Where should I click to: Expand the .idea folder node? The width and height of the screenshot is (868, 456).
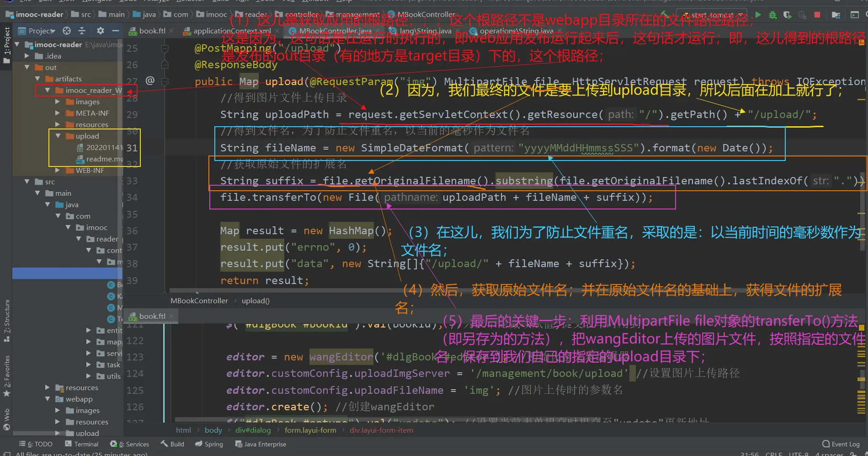(27, 56)
